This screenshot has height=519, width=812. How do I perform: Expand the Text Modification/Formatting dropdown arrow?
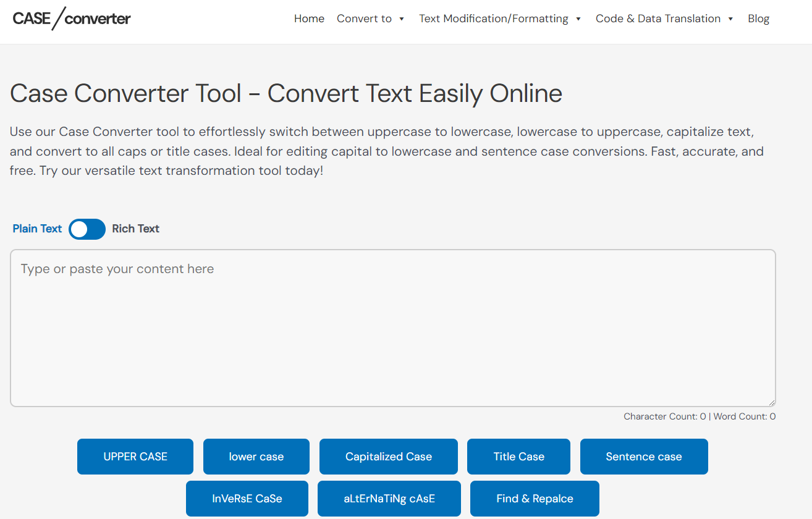[x=578, y=19]
